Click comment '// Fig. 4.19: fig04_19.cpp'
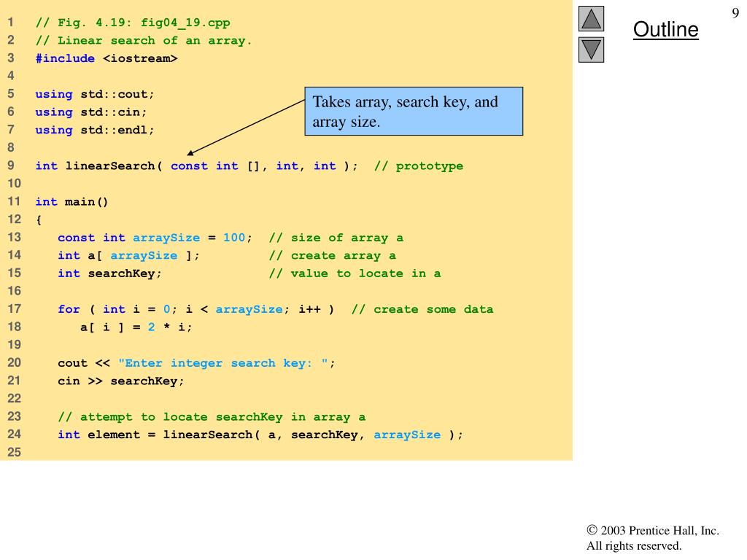Image resolution: width=747 pixels, height=560 pixels. (x=133, y=23)
